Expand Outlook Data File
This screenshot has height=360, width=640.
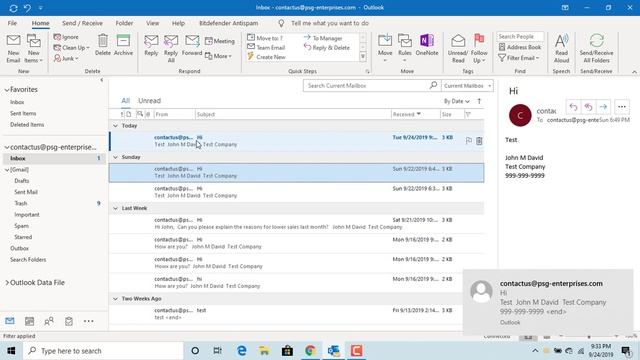[x=7, y=282]
